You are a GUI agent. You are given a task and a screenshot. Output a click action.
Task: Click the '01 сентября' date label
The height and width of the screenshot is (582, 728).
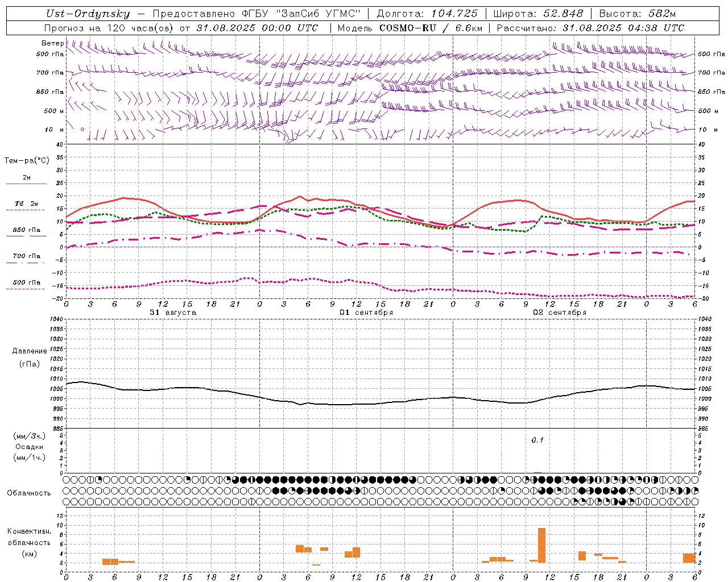[x=366, y=313]
